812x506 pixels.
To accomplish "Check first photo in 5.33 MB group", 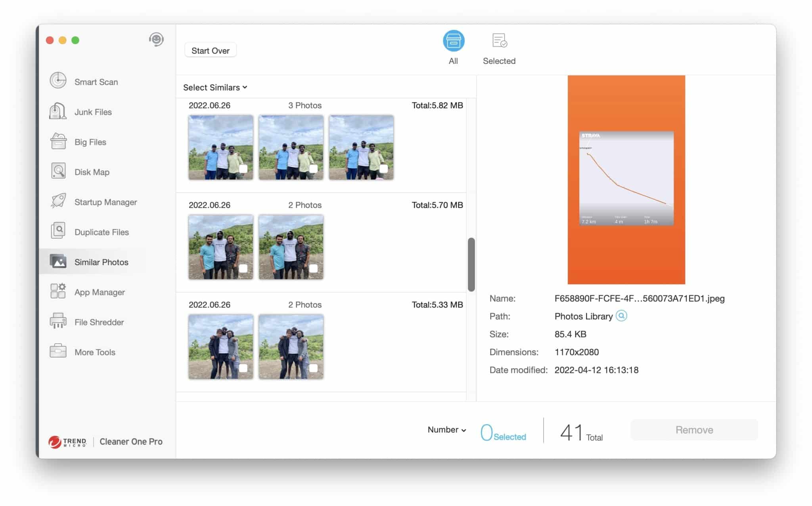I will tap(243, 368).
